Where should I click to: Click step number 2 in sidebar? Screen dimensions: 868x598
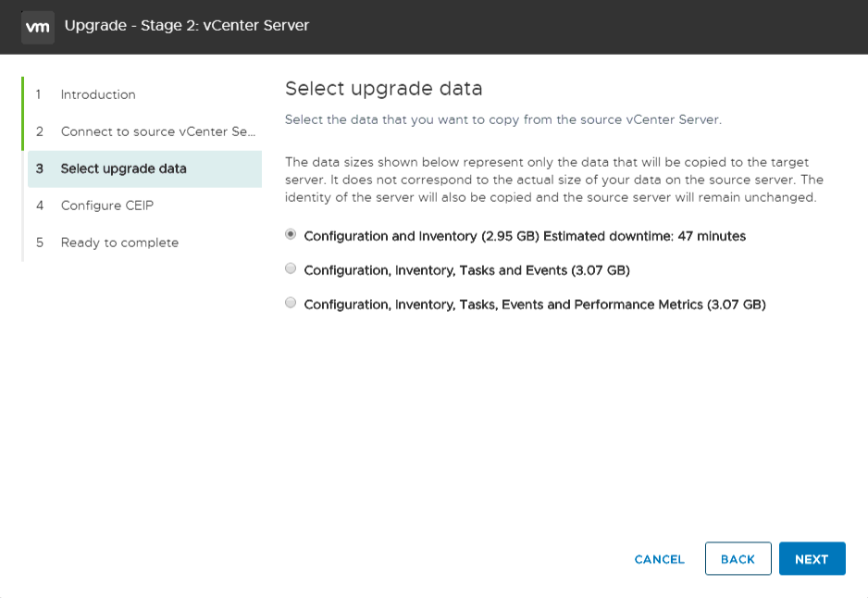tap(39, 131)
